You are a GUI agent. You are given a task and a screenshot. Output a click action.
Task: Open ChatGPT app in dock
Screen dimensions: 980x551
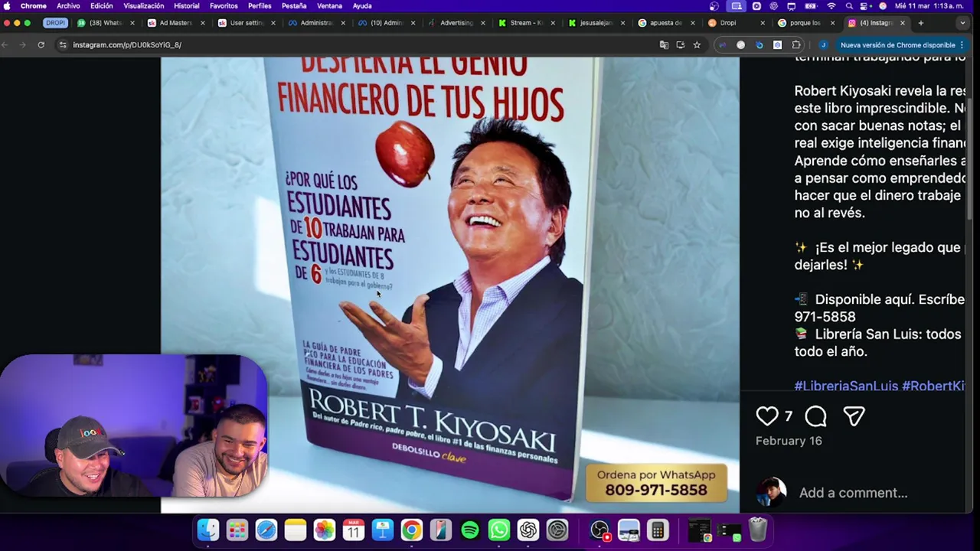click(x=528, y=530)
